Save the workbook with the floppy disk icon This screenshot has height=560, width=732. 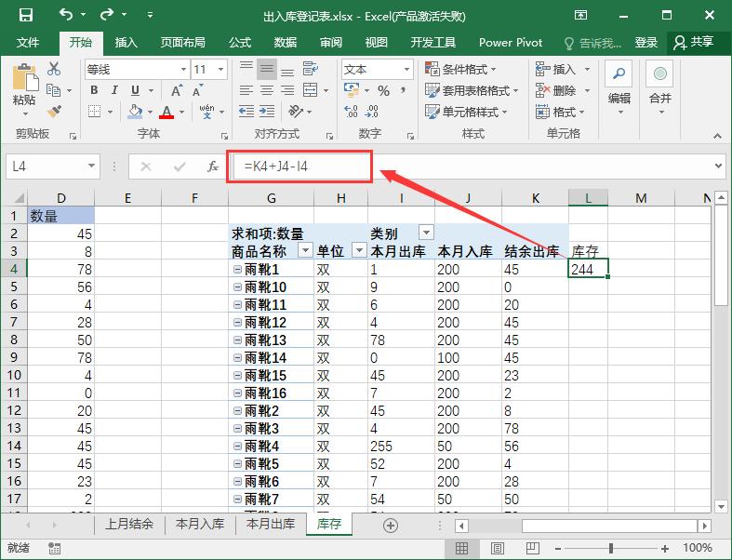pos(25,15)
